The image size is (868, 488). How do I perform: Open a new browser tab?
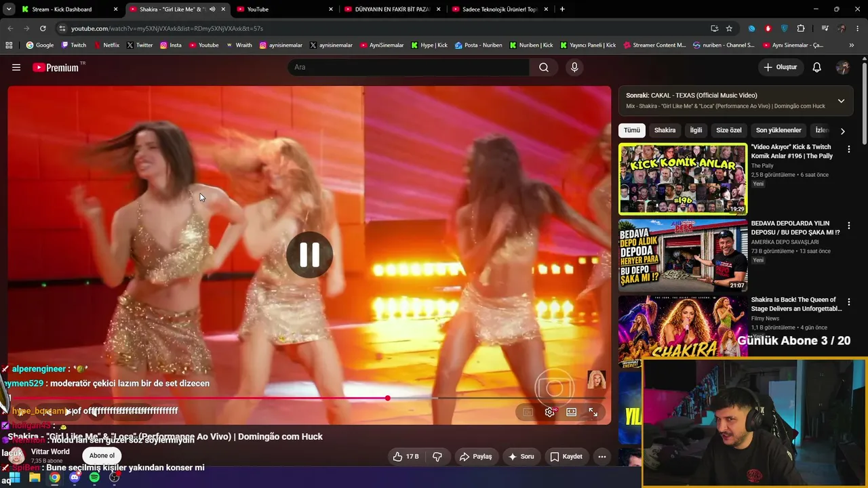pyautogui.click(x=562, y=9)
